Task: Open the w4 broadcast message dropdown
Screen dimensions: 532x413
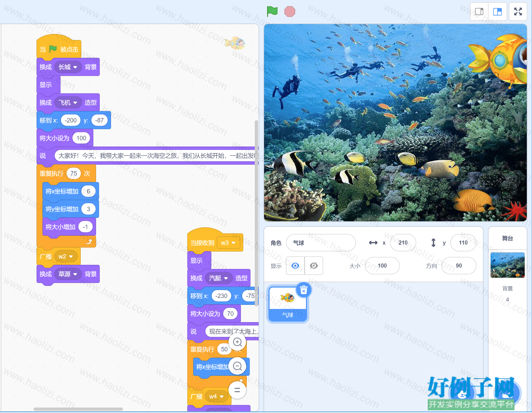Action: [216, 397]
